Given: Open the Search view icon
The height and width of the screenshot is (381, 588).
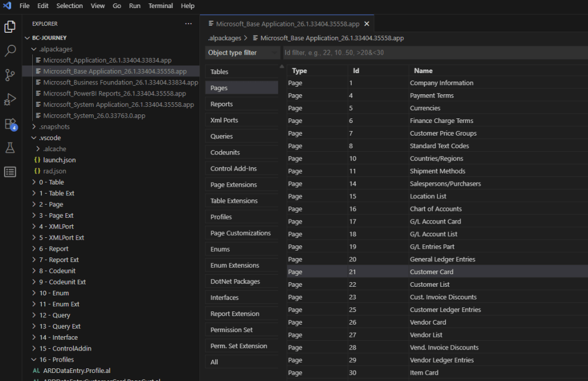Looking at the screenshot, I should 10,51.
